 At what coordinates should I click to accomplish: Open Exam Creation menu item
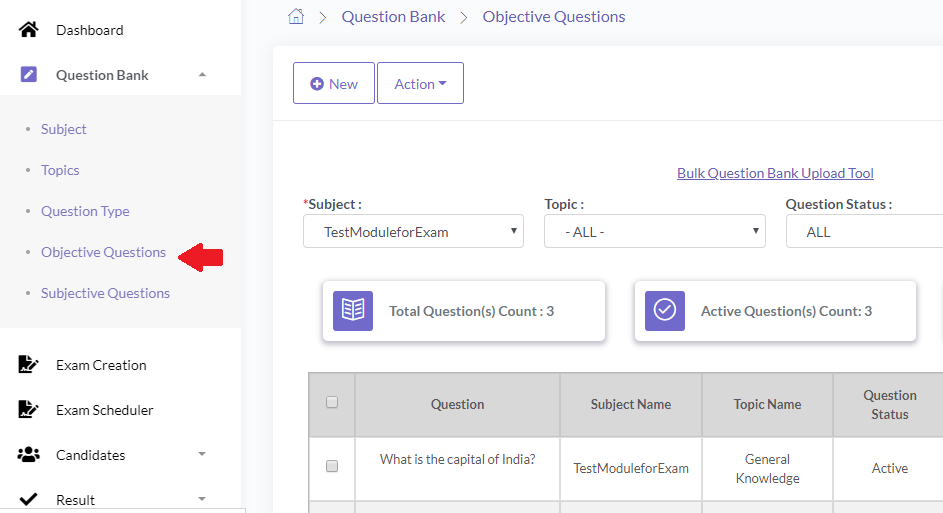point(101,365)
